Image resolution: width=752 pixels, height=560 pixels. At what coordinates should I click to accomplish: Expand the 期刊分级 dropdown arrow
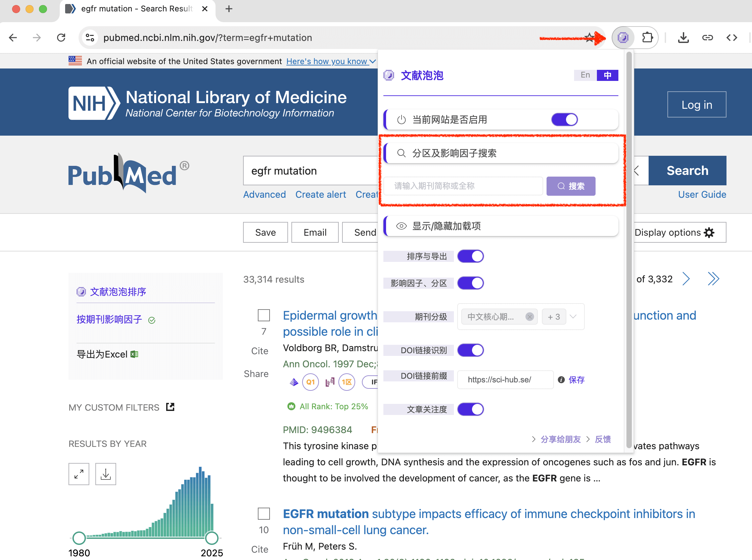click(x=573, y=317)
